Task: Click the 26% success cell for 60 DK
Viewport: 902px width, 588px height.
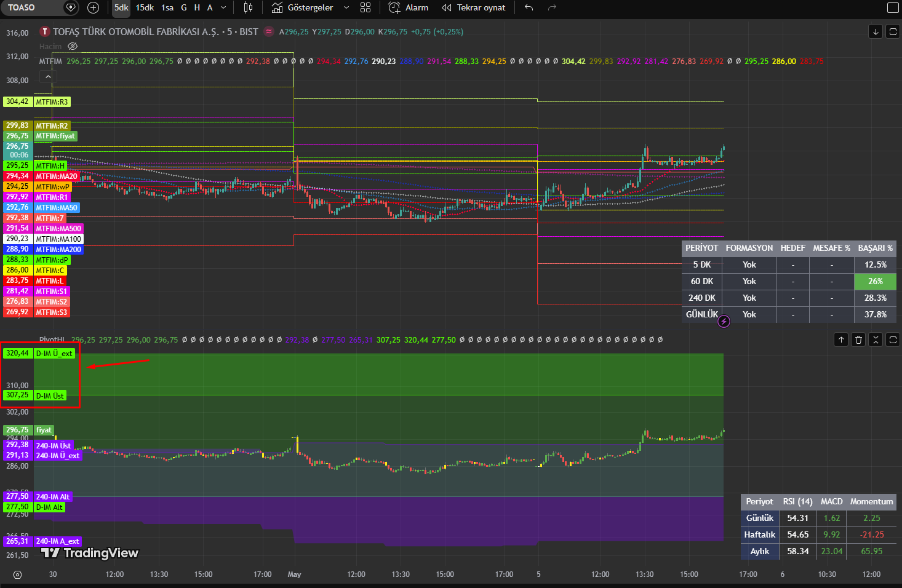Action: [875, 281]
